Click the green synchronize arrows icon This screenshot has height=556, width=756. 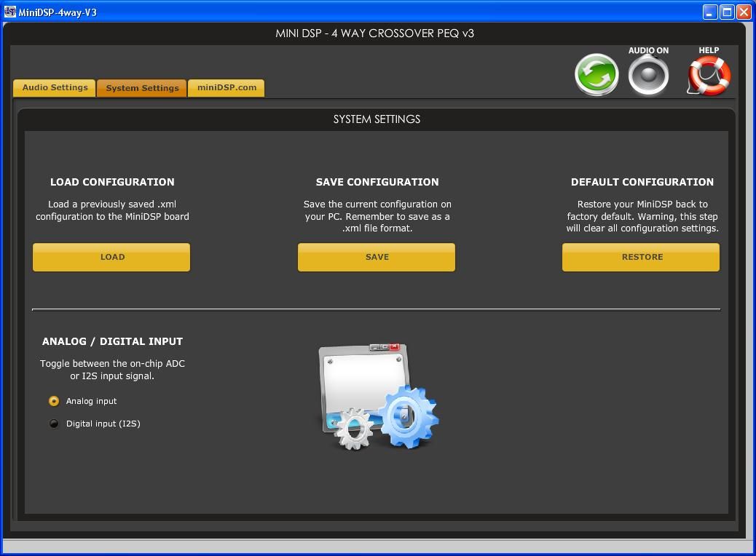[596, 75]
